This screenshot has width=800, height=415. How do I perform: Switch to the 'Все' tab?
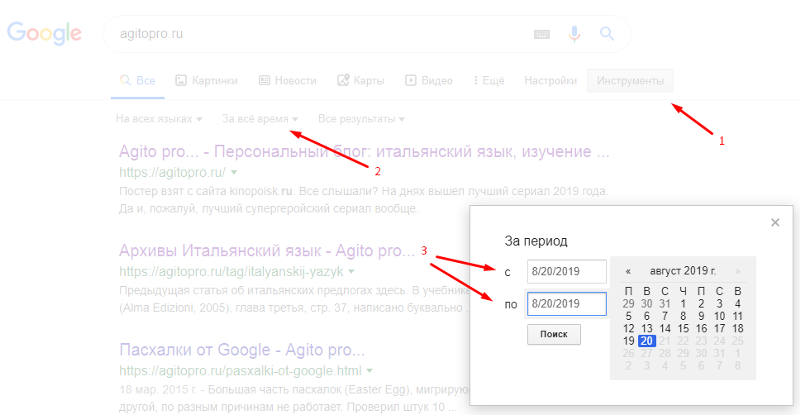(x=137, y=81)
